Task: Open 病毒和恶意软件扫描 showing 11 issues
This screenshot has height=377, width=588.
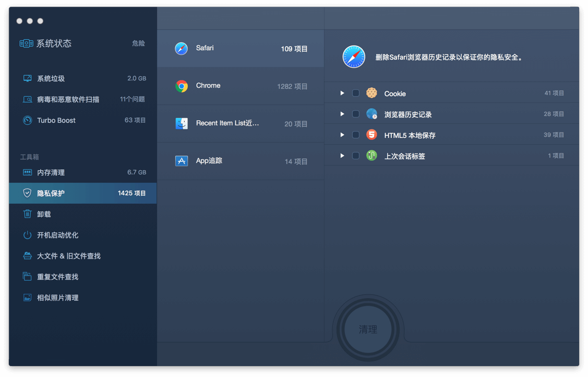Action: pyautogui.click(x=68, y=99)
